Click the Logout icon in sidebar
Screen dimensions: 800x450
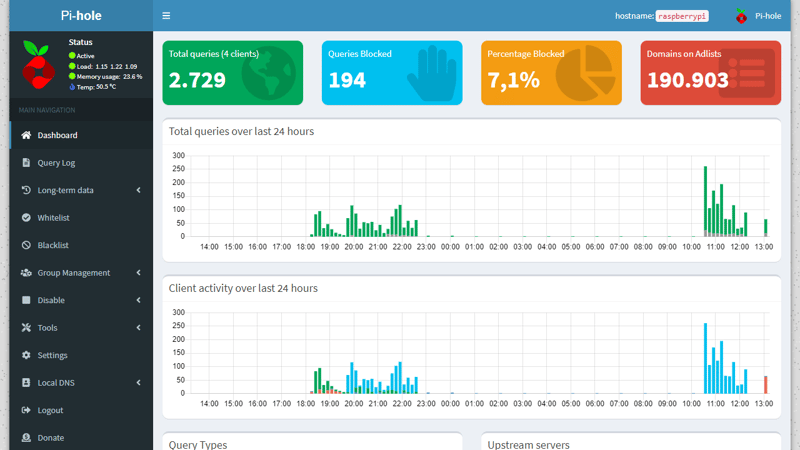point(26,410)
